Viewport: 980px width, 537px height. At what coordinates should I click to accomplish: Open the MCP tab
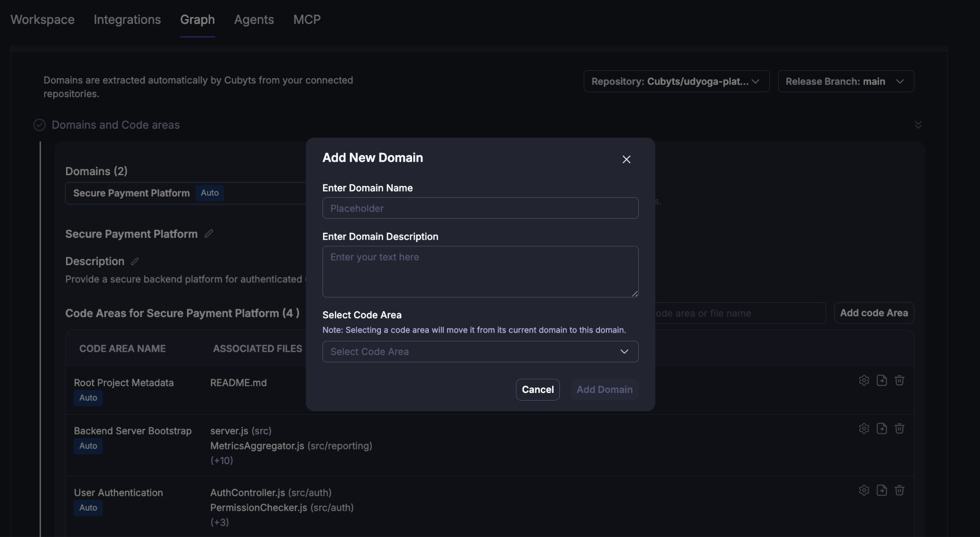[307, 20]
